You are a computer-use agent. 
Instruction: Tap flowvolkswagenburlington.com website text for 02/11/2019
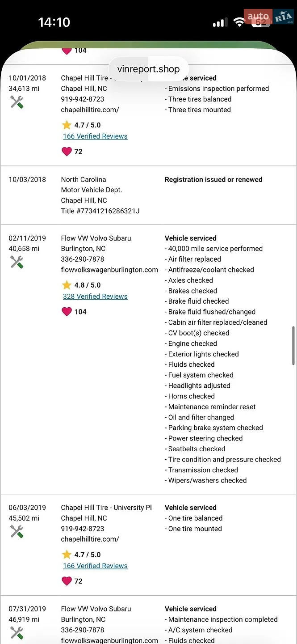pos(109,270)
